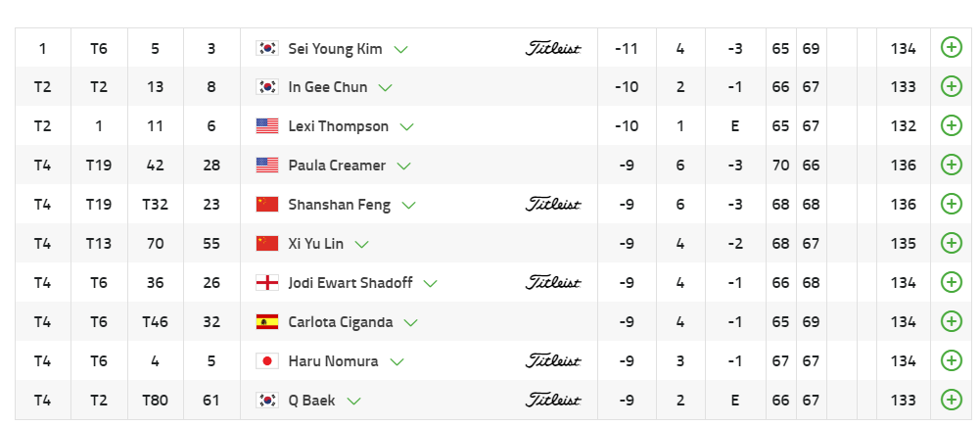Click the South Korea flag next to In Gee Chun

pyautogui.click(x=266, y=87)
